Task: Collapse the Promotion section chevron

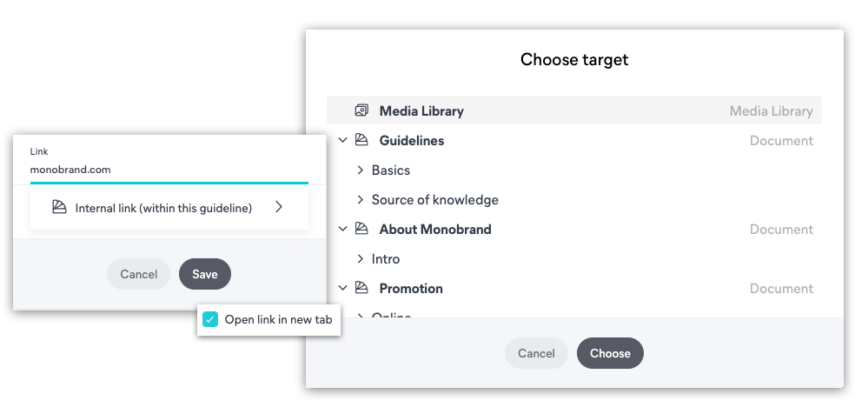Action: pyautogui.click(x=343, y=288)
